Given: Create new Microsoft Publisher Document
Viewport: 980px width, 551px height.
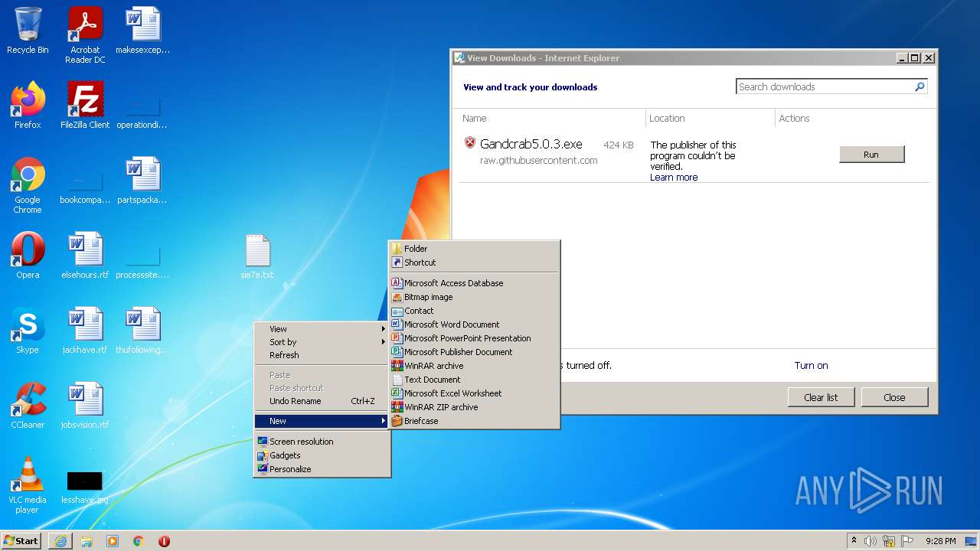Looking at the screenshot, I should click(x=475, y=352).
